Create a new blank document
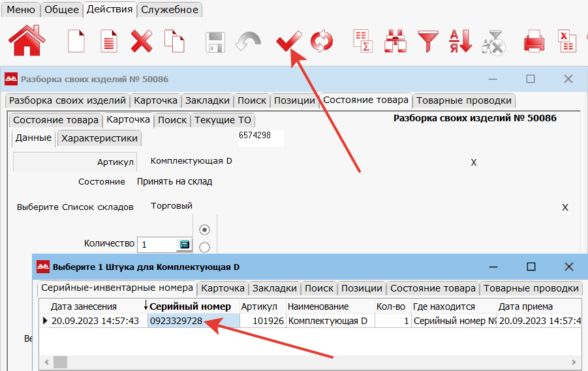The image size is (588, 371). coord(77,41)
